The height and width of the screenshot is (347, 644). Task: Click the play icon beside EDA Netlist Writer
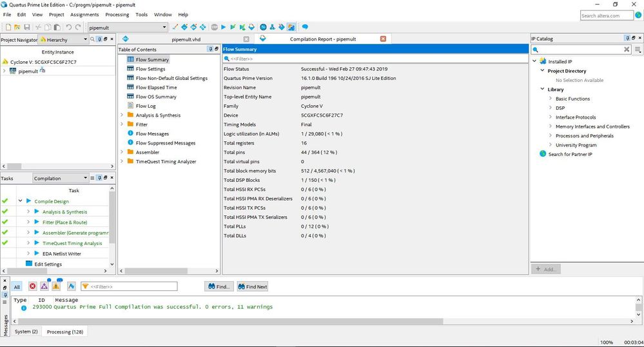(x=37, y=253)
